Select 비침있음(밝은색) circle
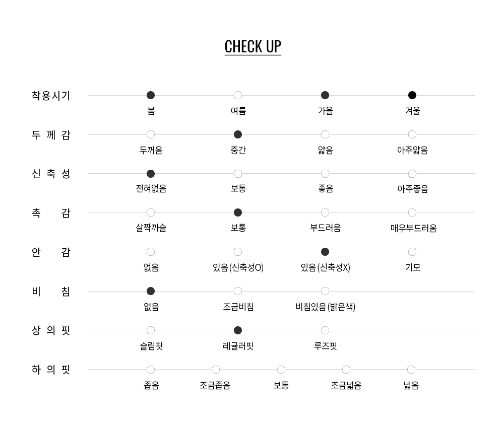The height and width of the screenshot is (429, 504). (x=325, y=291)
